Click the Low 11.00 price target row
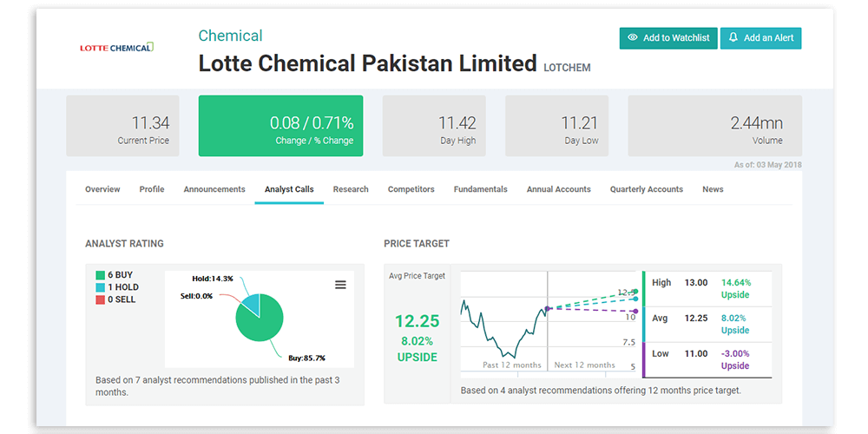 [x=707, y=360]
